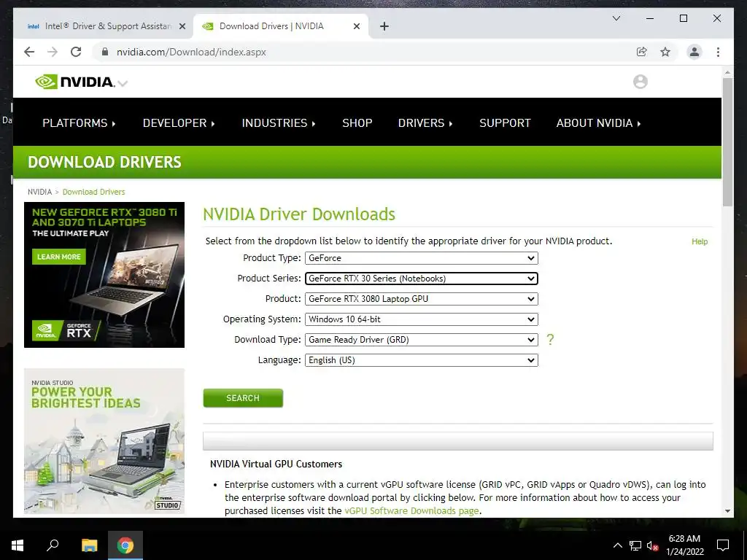Expand the INDUSTRIES menu
Image resolution: width=747 pixels, height=560 pixels.
point(279,122)
